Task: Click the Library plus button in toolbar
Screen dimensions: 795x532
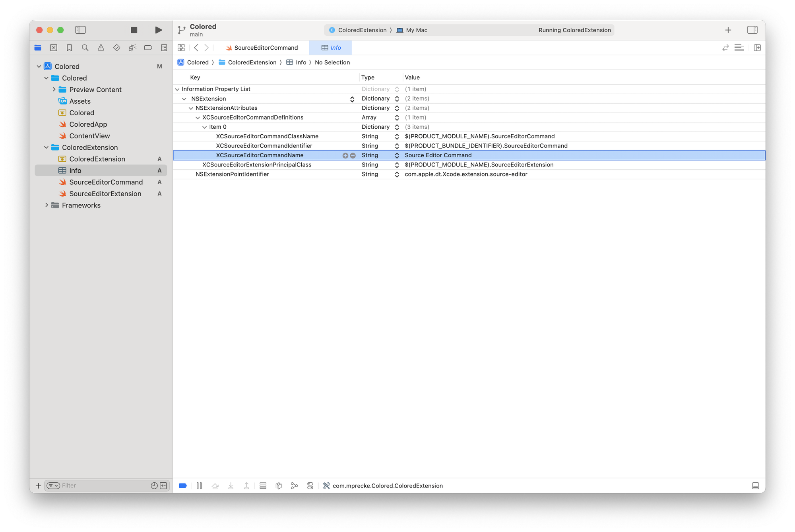Action: (x=728, y=30)
